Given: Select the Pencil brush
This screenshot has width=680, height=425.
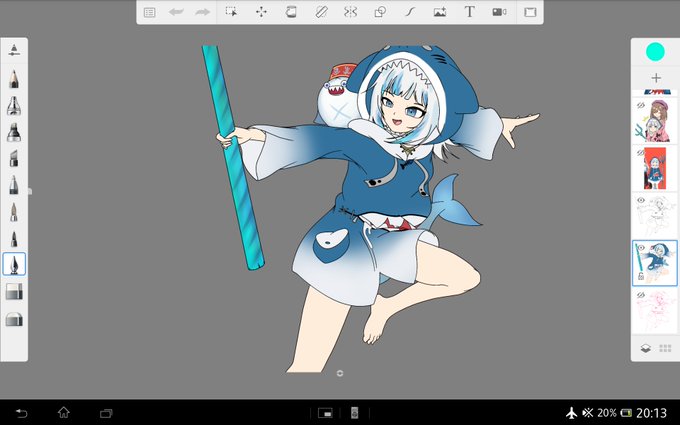Looking at the screenshot, I should 14,78.
